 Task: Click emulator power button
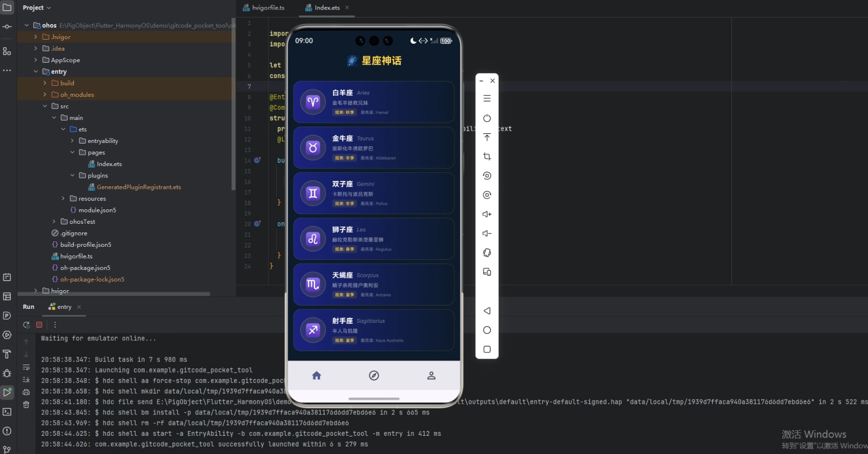(487, 118)
